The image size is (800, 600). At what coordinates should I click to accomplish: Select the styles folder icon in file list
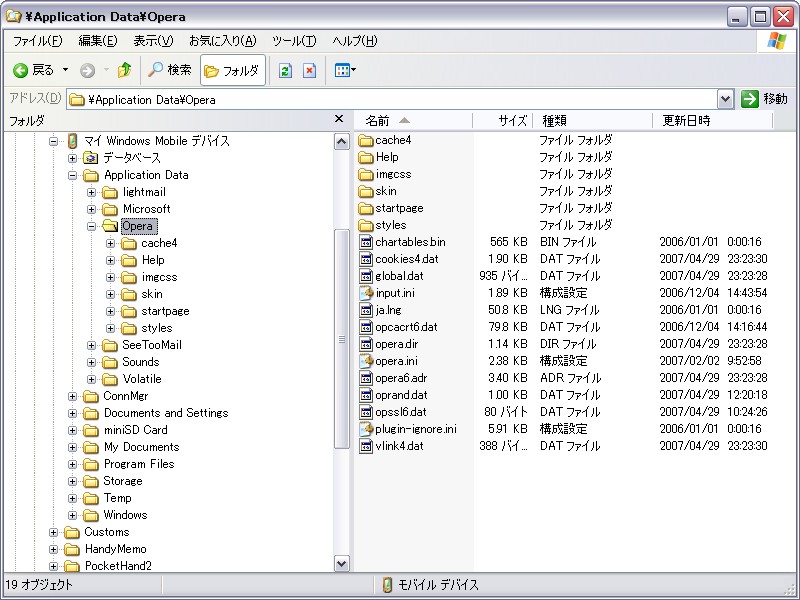click(x=366, y=225)
